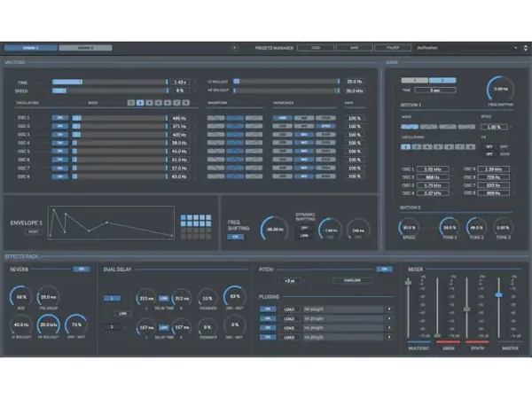Click the Reverb Pre-Delay knob
The image size is (532, 399).
click(49, 297)
